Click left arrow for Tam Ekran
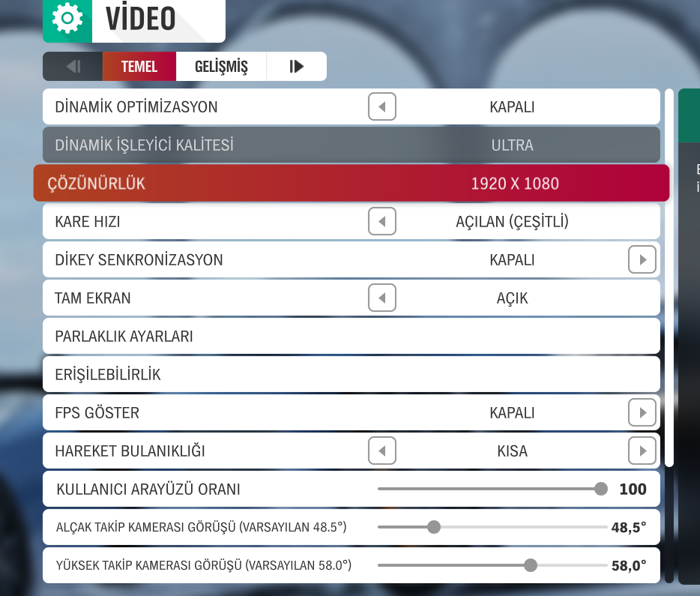The image size is (700, 596). (x=382, y=298)
